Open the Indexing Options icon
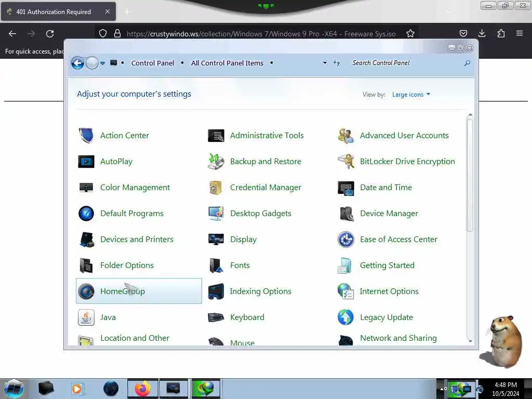 tap(216, 291)
